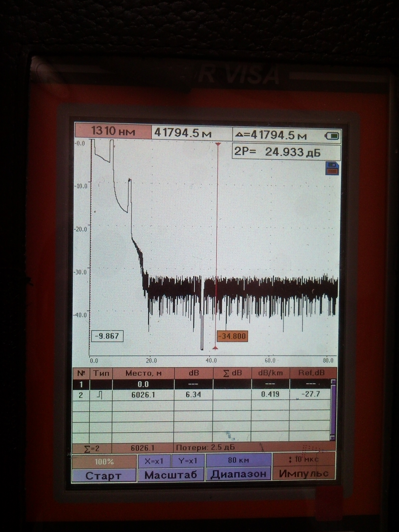The height and width of the screenshot is (532, 399).
Task: Select event row 1 in the table
Action: (x=202, y=384)
